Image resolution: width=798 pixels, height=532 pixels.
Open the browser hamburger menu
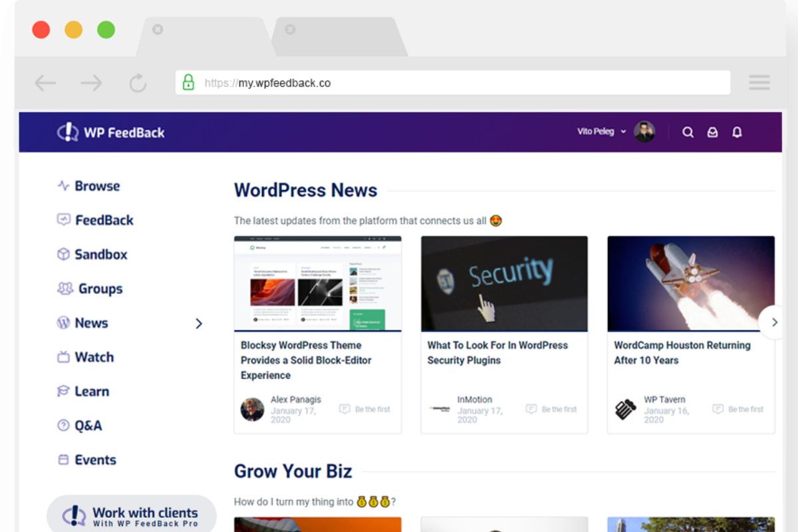pyautogui.click(x=759, y=82)
